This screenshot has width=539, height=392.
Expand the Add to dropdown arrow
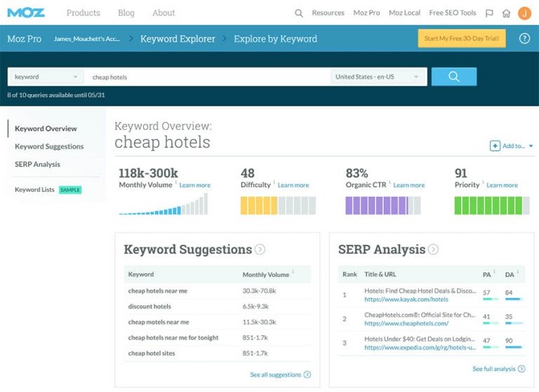(531, 146)
